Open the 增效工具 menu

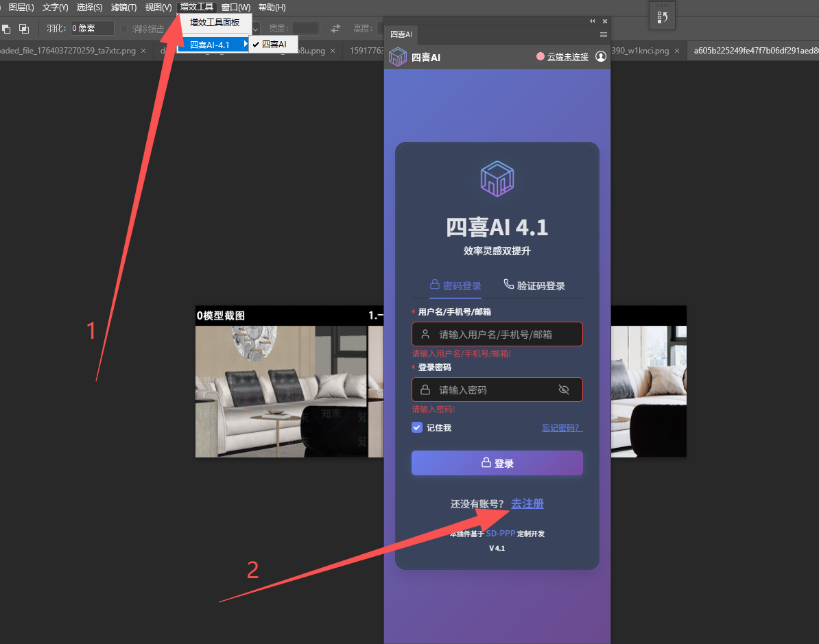coord(197,7)
